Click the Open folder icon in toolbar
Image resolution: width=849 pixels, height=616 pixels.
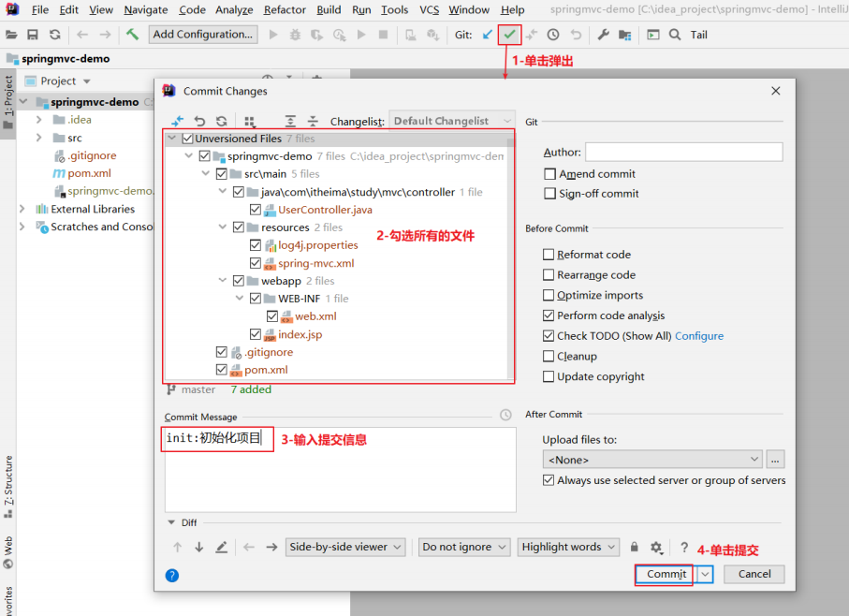11,35
